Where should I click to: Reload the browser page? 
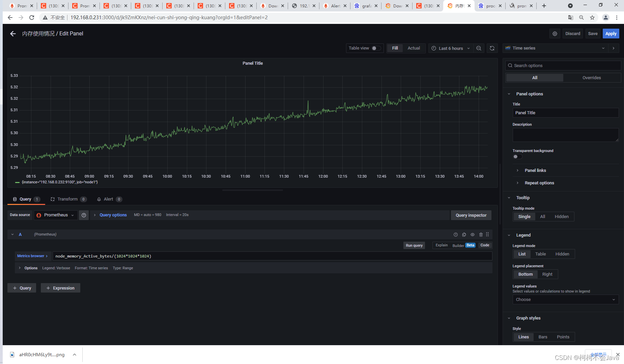coord(32,18)
